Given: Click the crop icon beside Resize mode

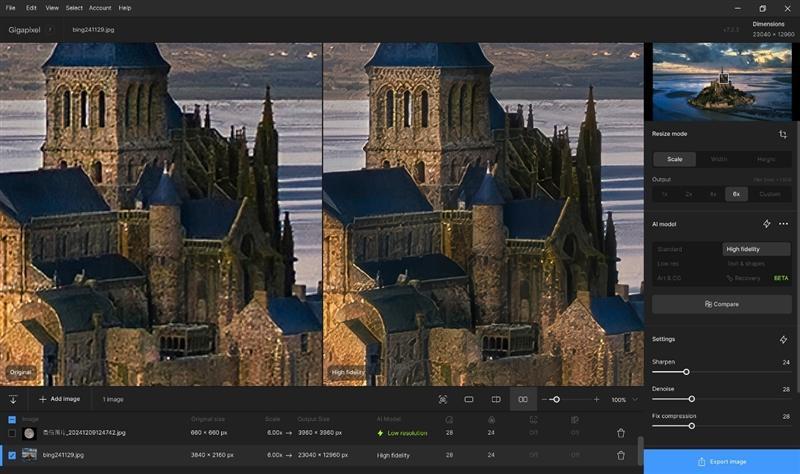Looking at the screenshot, I should (x=782, y=133).
